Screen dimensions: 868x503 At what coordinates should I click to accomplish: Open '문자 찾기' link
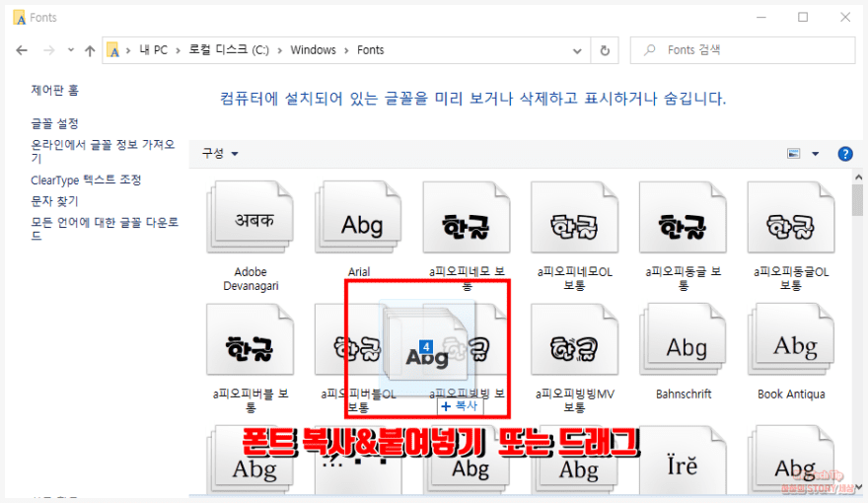click(55, 201)
